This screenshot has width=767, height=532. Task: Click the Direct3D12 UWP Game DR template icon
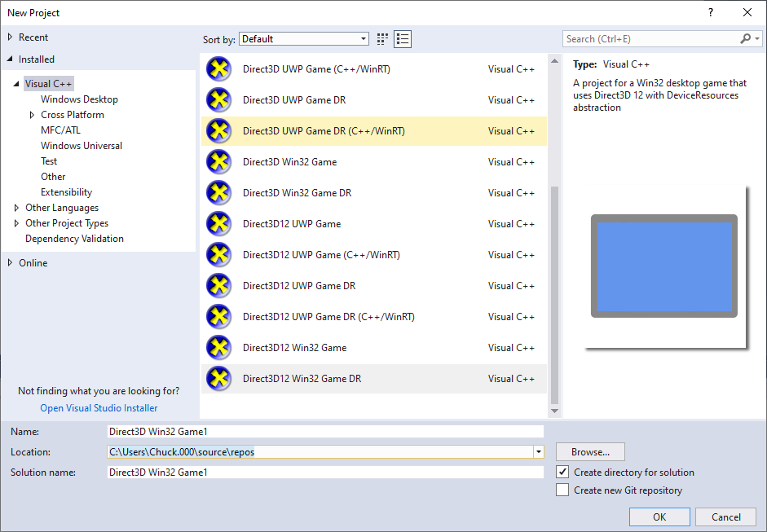coord(218,286)
